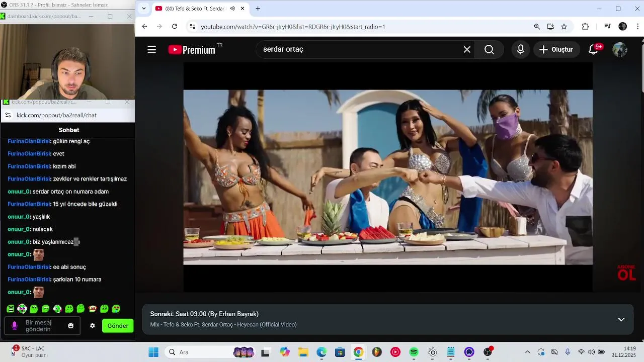This screenshot has width=644, height=362.
Task: Open Chrome media controls icon
Action: click(608, 27)
